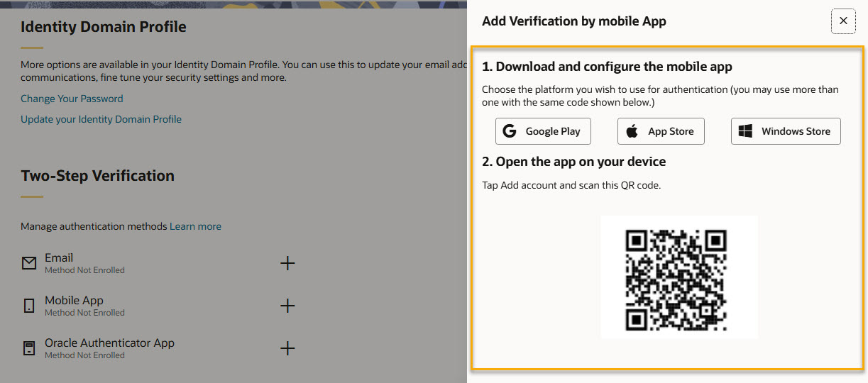This screenshot has width=868, height=383.
Task: Click 'Download and configure the mobile app' heading
Action: pyautogui.click(x=607, y=67)
